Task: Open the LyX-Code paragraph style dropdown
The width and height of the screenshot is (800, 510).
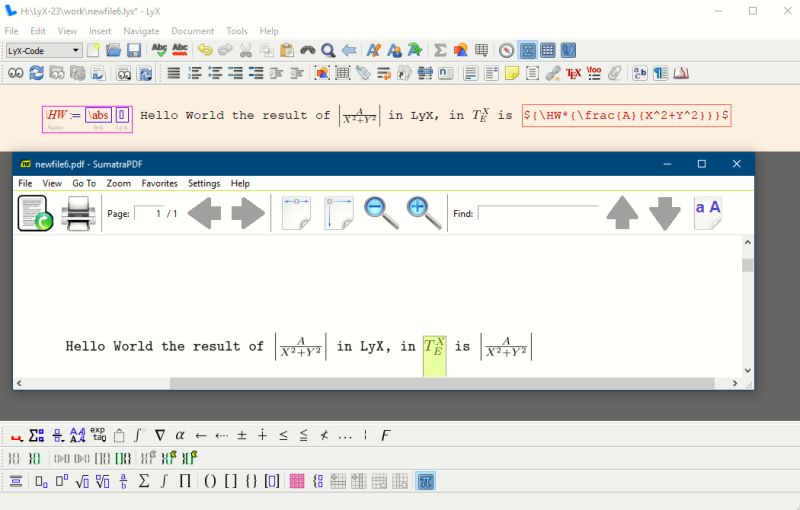Action: coord(43,50)
